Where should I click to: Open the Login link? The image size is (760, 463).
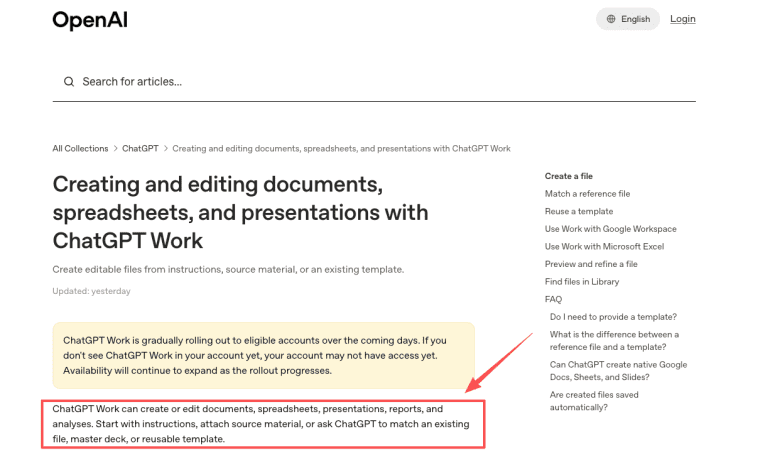point(682,19)
